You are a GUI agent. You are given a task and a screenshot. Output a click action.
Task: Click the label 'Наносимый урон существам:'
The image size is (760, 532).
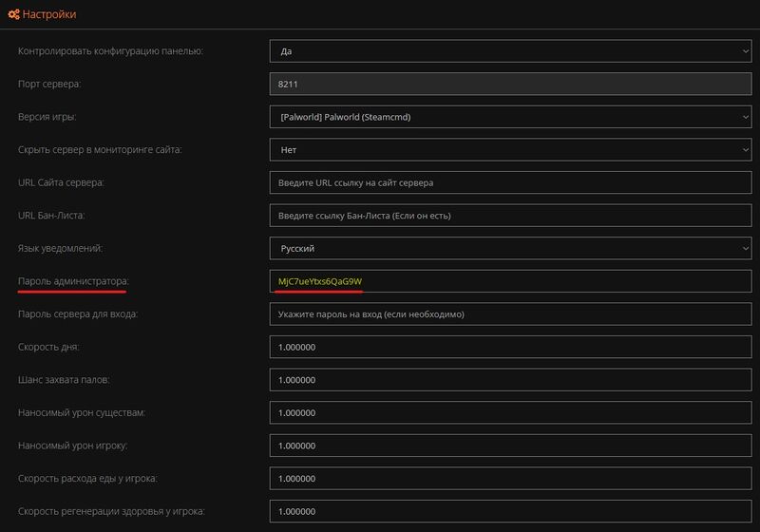point(82,413)
